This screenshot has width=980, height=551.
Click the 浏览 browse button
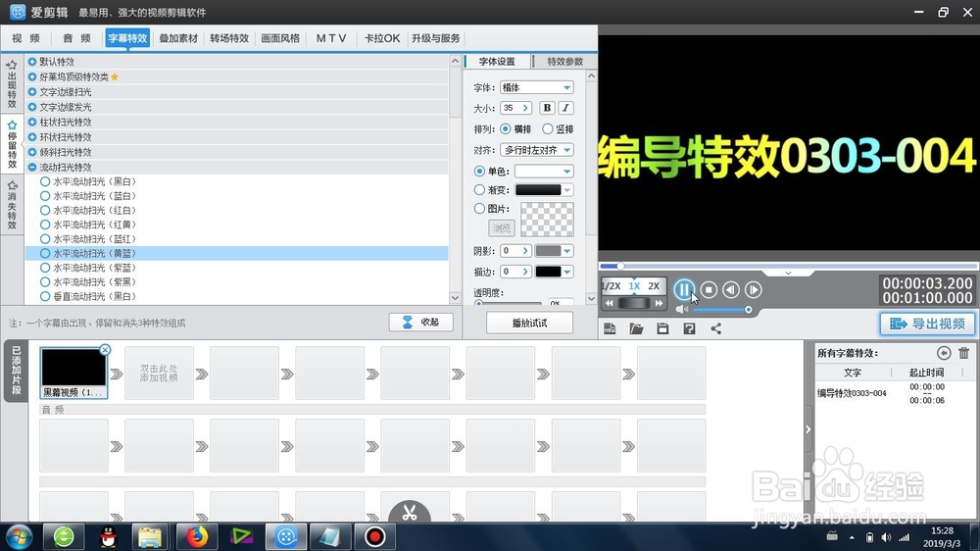point(501,228)
